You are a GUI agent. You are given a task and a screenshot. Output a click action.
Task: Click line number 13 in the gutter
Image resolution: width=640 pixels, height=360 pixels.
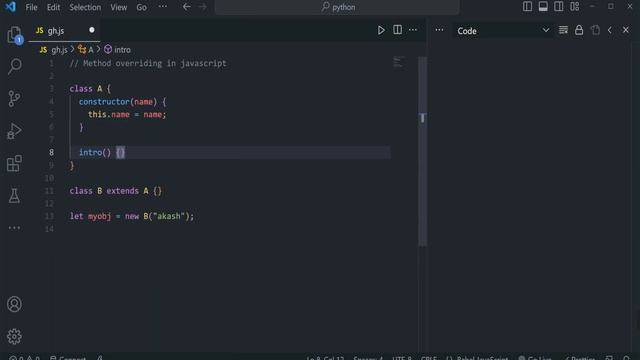tap(49, 216)
